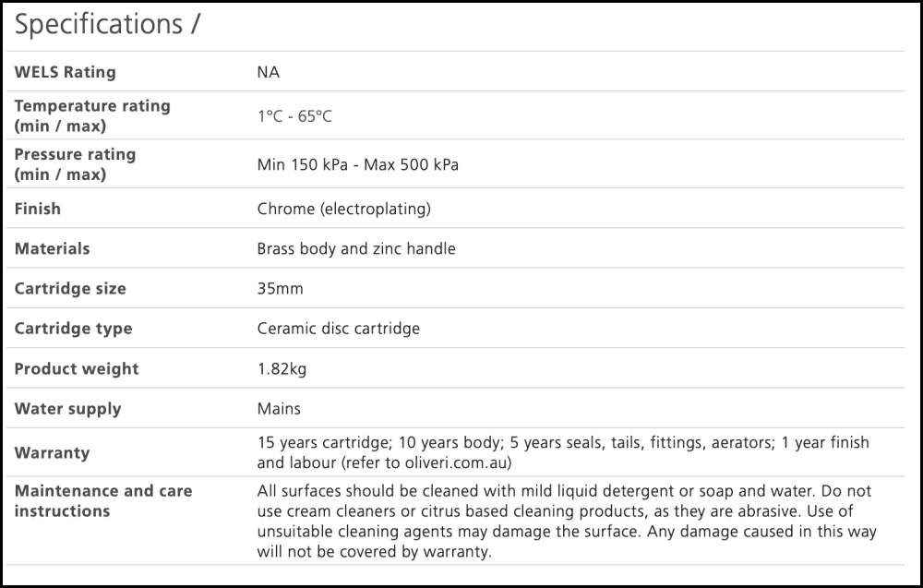Click the Cartridge type label
The width and height of the screenshot is (923, 588).
click(73, 329)
